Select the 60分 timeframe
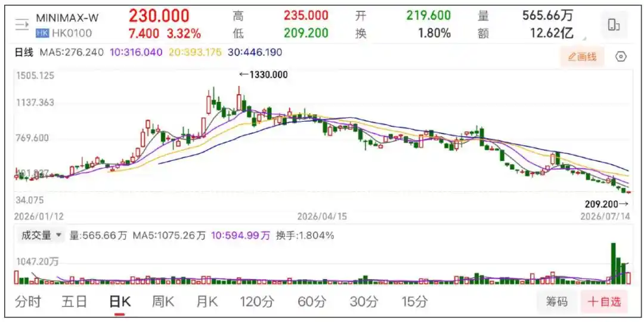 point(311,302)
